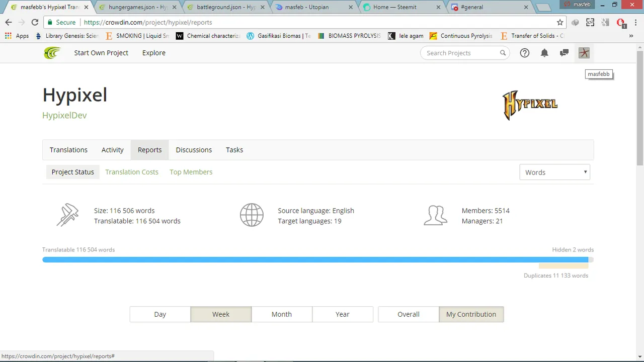Click the Crowdin logo icon
644x362 pixels.
[x=52, y=53]
